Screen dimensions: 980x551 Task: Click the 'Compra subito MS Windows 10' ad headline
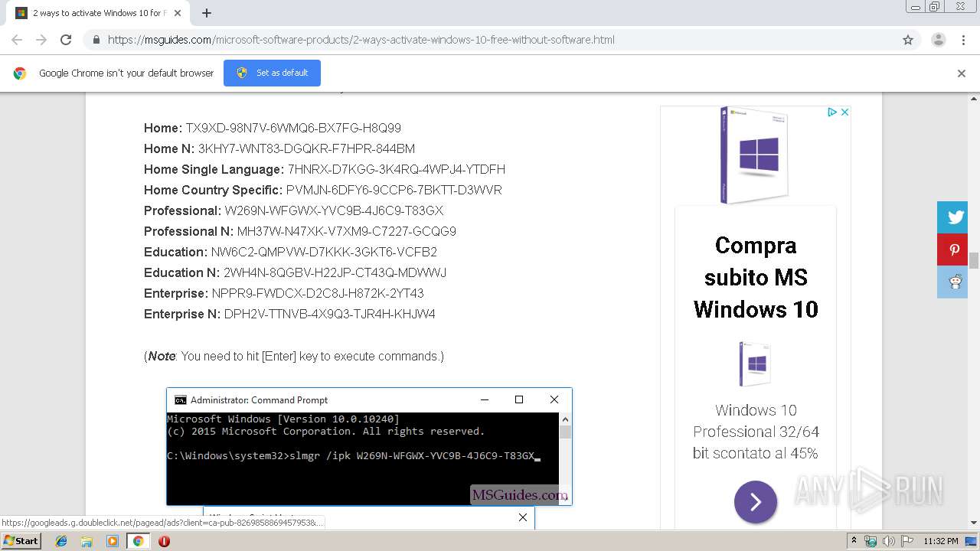click(x=756, y=277)
